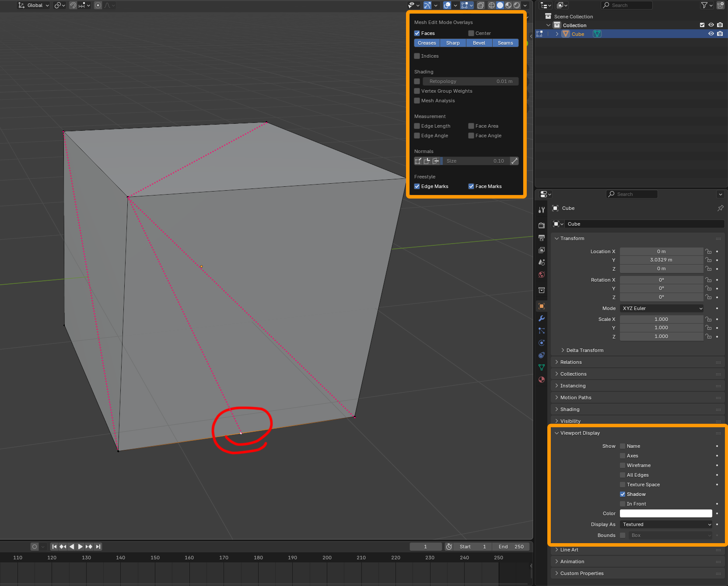Switch viewport to Rendered shading

pos(517,5)
